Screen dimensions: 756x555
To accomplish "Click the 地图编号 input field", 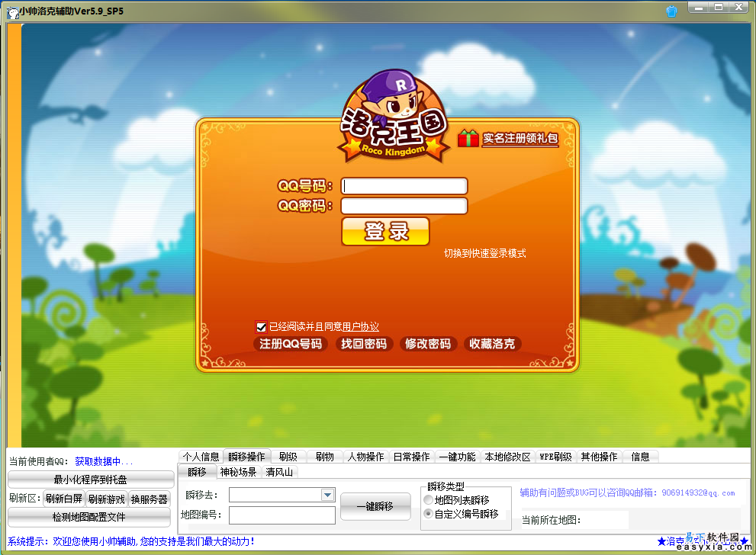I will coord(282,515).
